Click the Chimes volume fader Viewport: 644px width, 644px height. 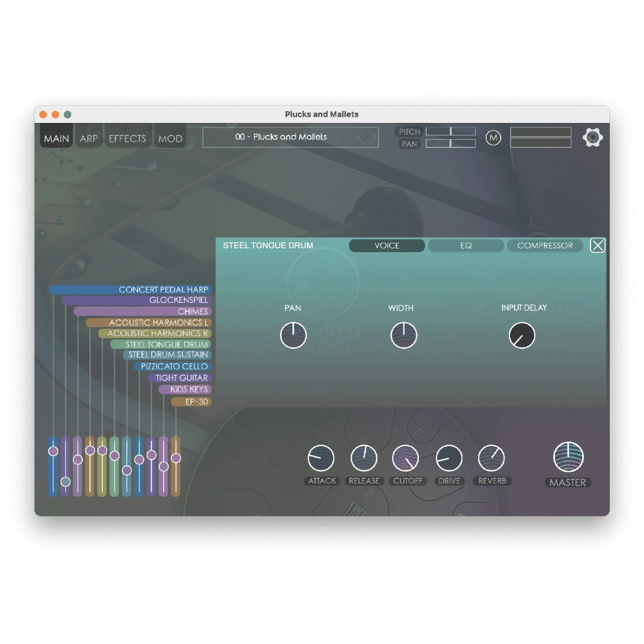pyautogui.click(x=78, y=466)
